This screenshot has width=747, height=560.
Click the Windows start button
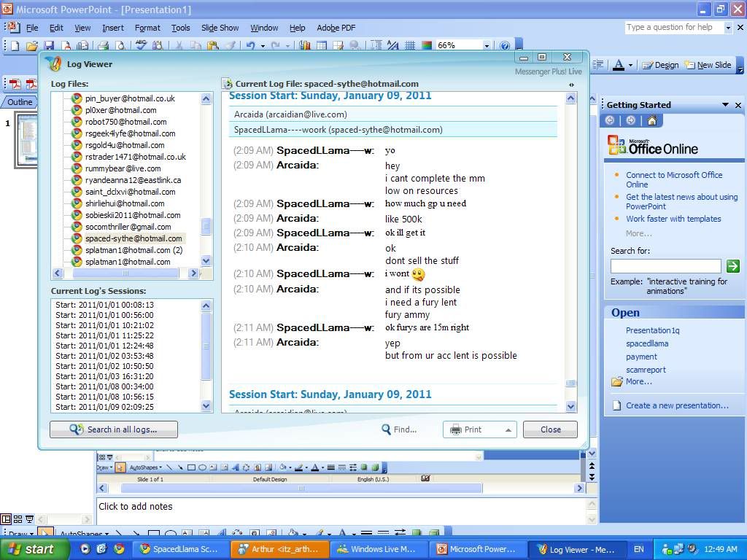tap(34, 549)
